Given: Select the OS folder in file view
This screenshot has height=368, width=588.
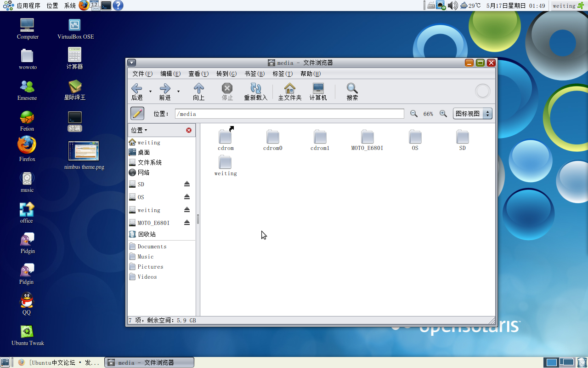Looking at the screenshot, I should [x=415, y=140].
